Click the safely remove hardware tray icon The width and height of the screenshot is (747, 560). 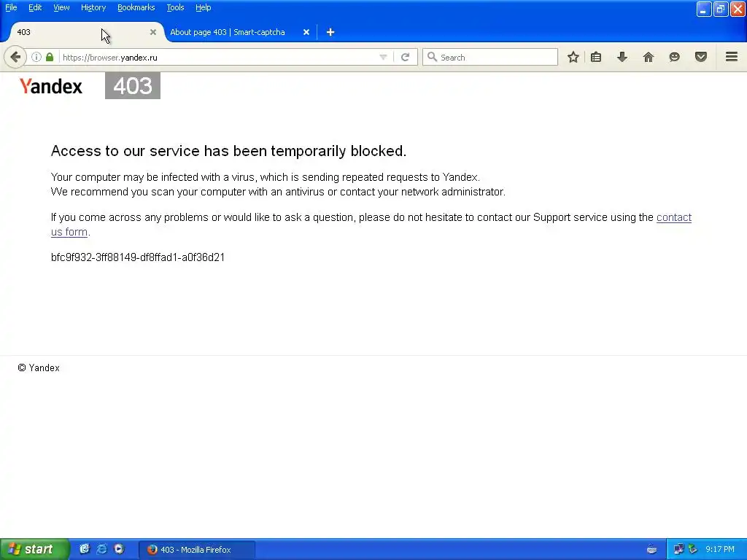pos(693,549)
